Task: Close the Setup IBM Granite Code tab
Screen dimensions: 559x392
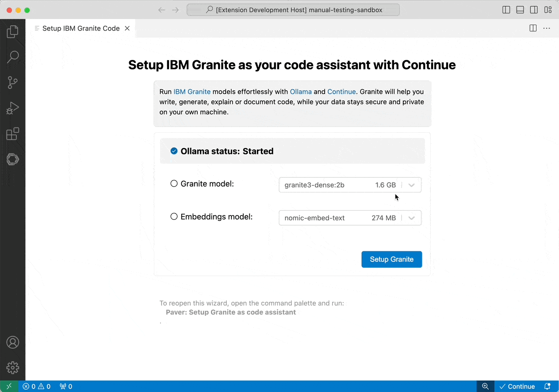Action: (x=127, y=28)
